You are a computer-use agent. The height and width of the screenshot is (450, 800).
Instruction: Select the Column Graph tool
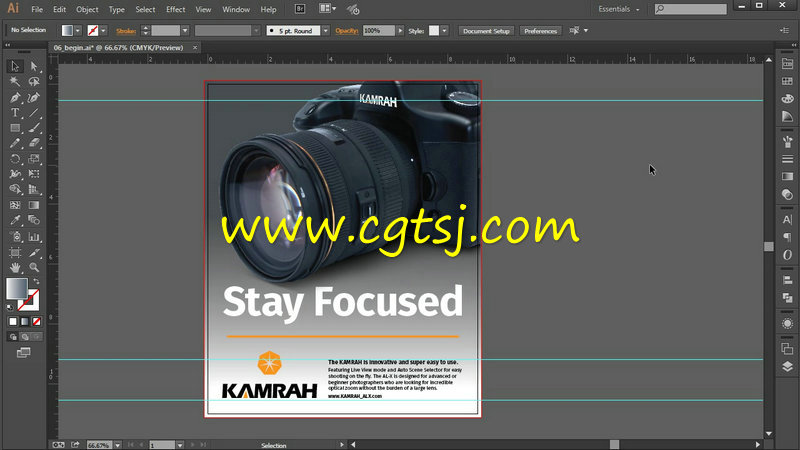[34, 237]
